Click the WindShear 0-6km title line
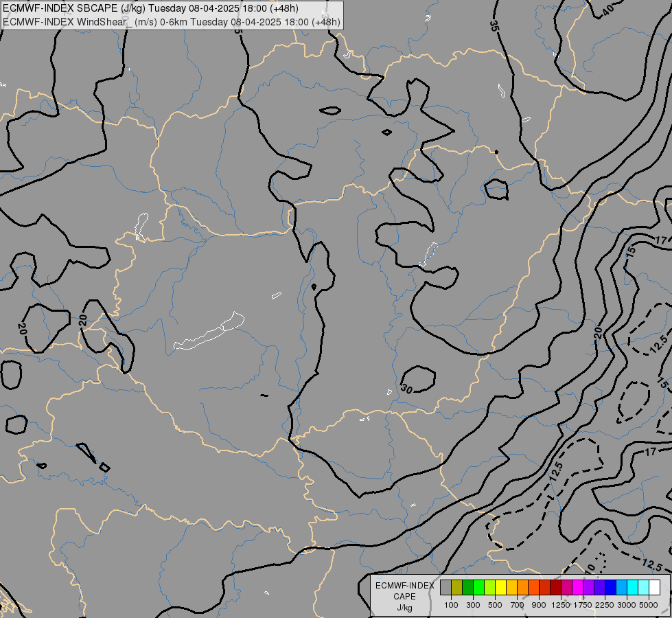This screenshot has height=618, width=672. tap(172, 22)
